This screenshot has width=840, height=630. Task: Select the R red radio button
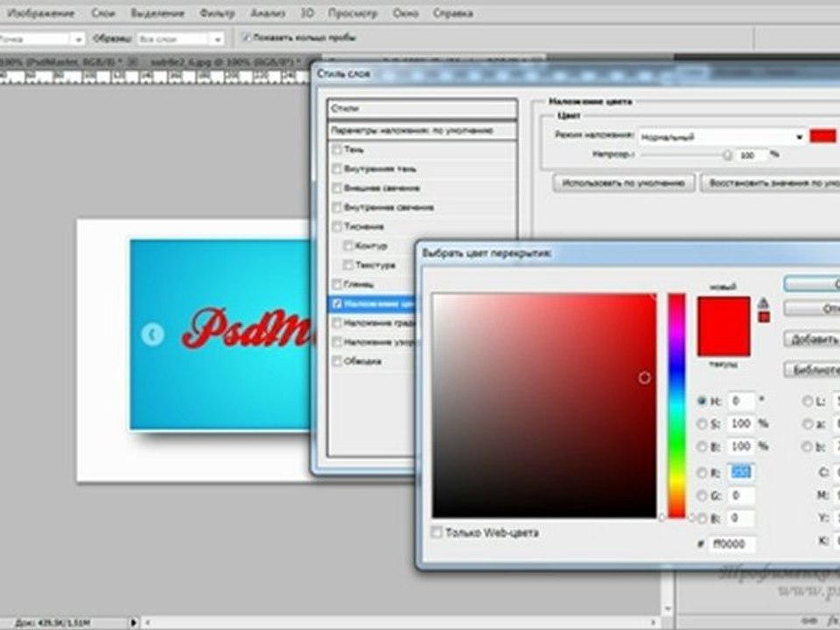tap(702, 472)
